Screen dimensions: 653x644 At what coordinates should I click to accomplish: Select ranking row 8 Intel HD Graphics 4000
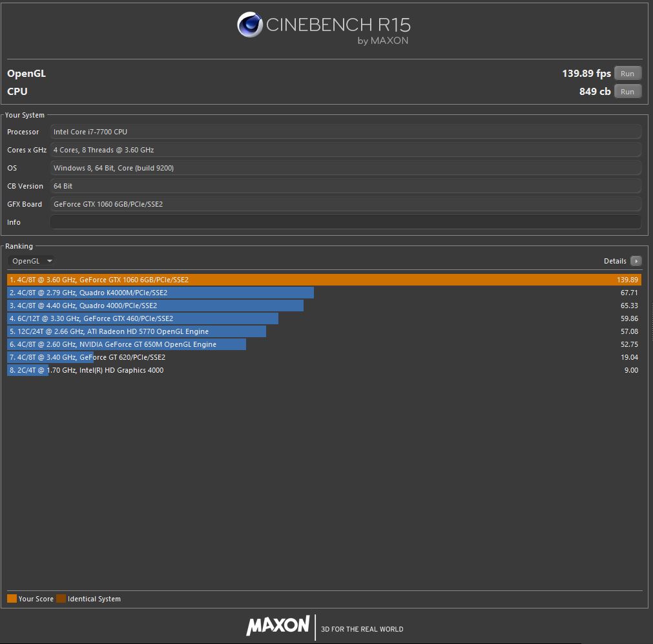(x=324, y=370)
